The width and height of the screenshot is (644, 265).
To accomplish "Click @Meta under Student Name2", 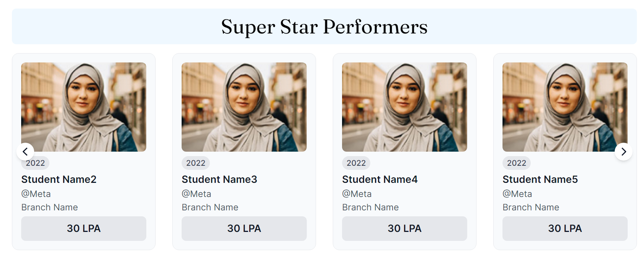I will [x=36, y=194].
